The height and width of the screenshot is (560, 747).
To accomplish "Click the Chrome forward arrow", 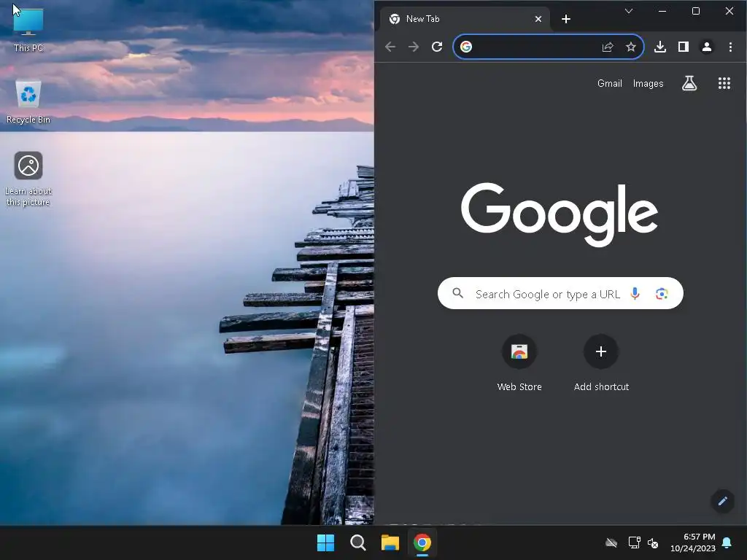I will [x=414, y=47].
